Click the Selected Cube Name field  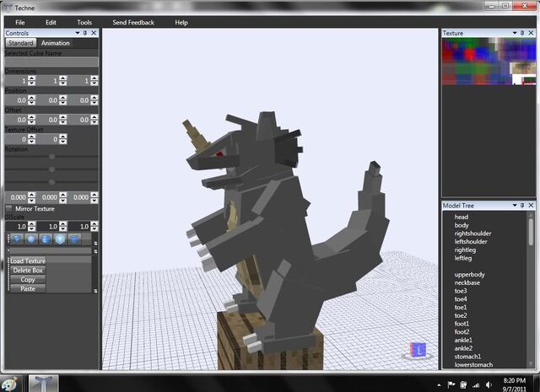pyautogui.click(x=51, y=62)
